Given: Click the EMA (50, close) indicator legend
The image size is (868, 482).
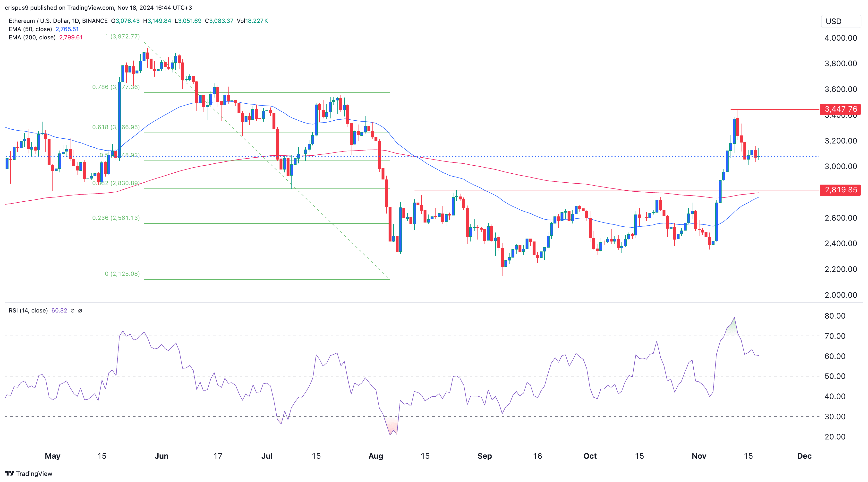Looking at the screenshot, I should pyautogui.click(x=30, y=29).
